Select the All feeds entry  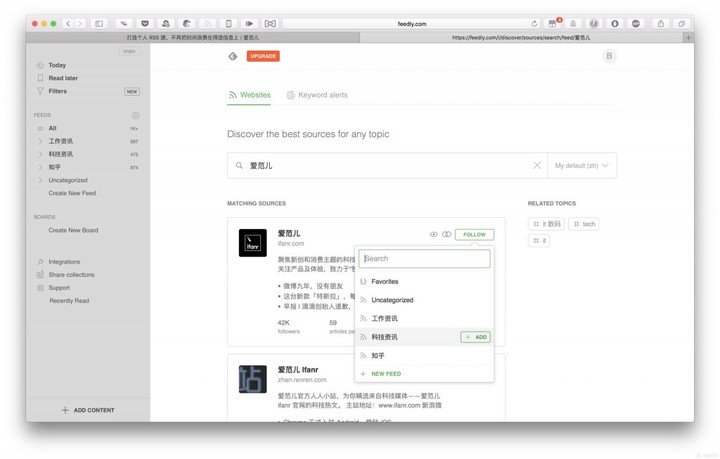pos(52,128)
